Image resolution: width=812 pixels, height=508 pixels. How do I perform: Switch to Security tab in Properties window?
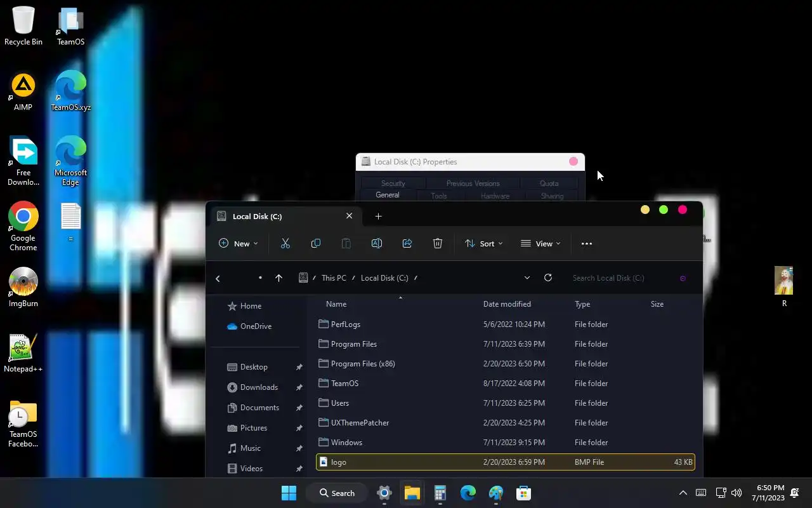pyautogui.click(x=393, y=184)
